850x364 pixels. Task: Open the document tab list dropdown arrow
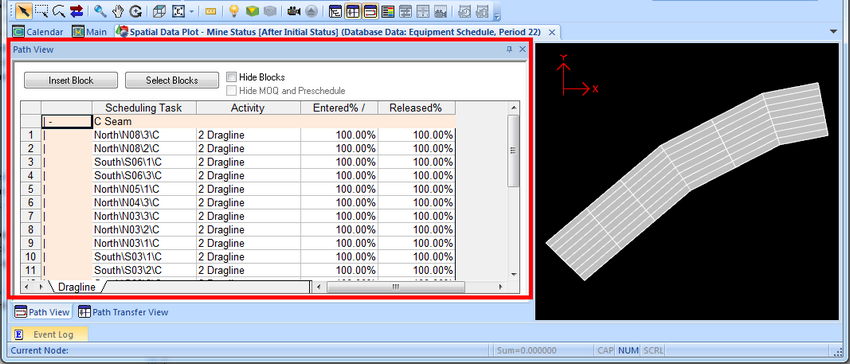click(833, 32)
